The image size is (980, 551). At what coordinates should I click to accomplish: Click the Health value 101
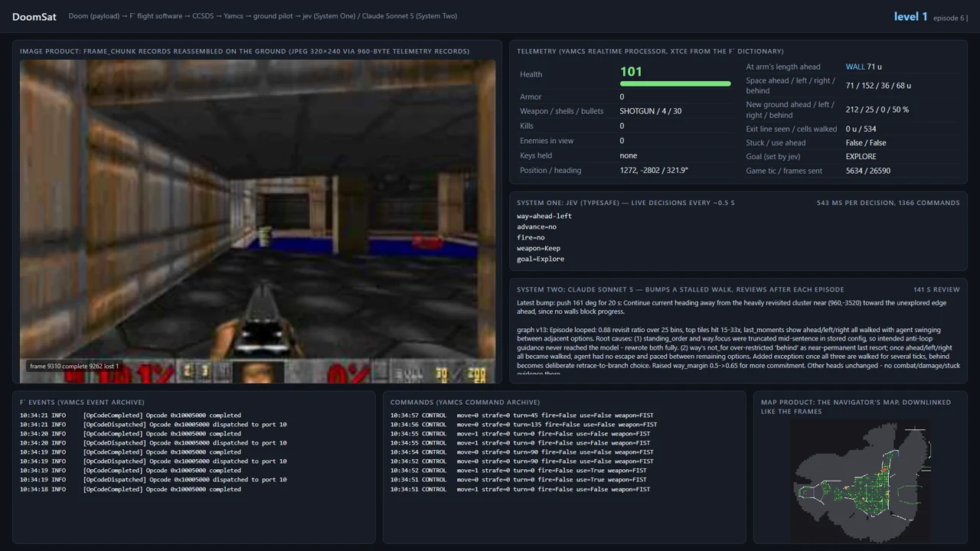(631, 71)
